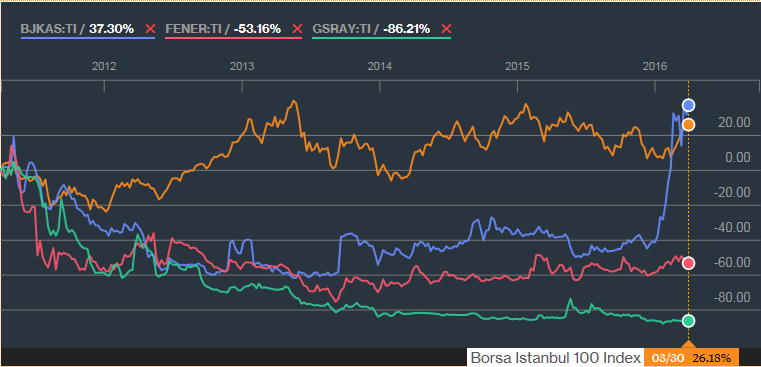The width and height of the screenshot is (761, 367).
Task: Select the BJKAS:TI ticker label
Action: [48, 29]
